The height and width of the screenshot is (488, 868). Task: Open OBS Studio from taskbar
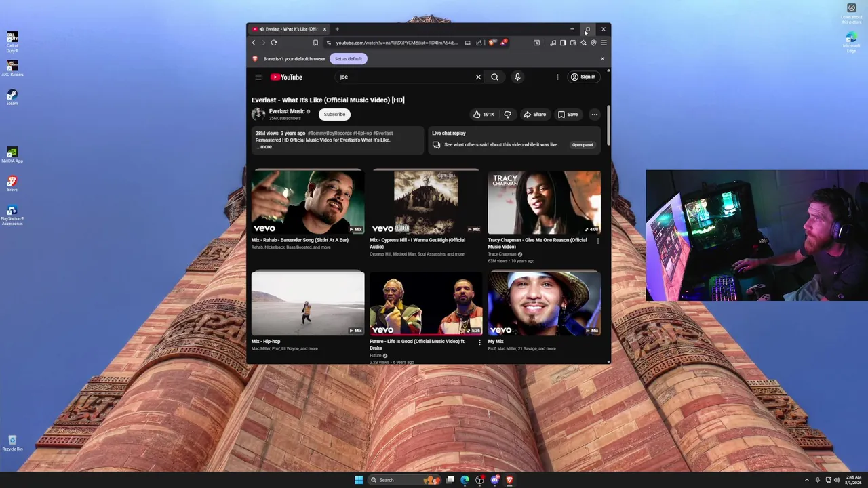(x=479, y=480)
